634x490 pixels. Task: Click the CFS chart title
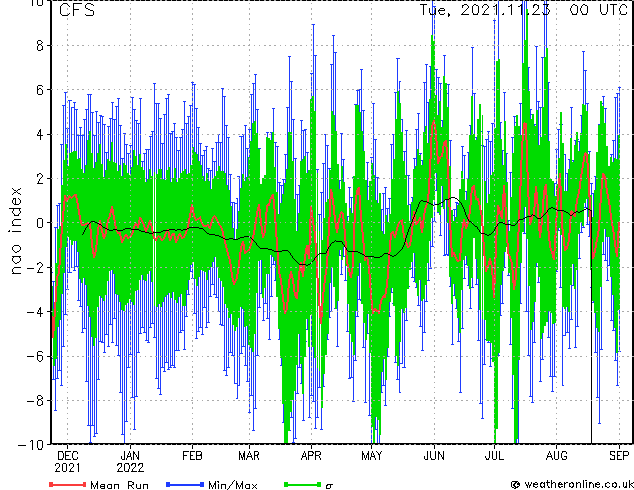(77, 10)
